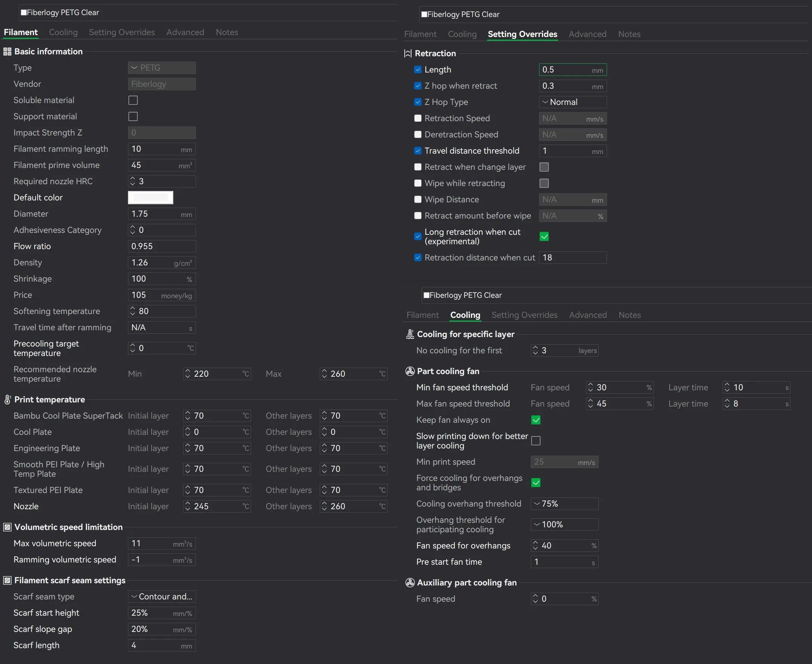Open Cooling overhang threshold dropdown
This screenshot has height=664, width=812.
(564, 504)
